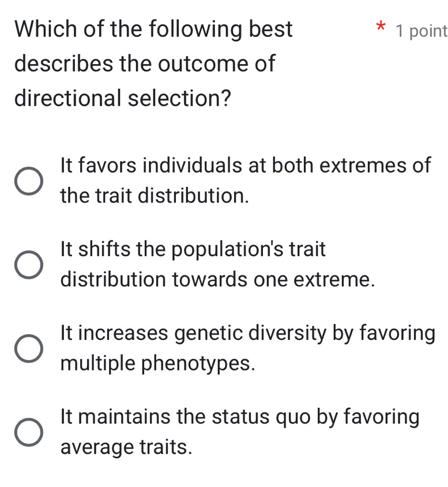Screen dimensions: 448x487
Task: Click the question line 'describes the outcome of'
Action: point(145,63)
